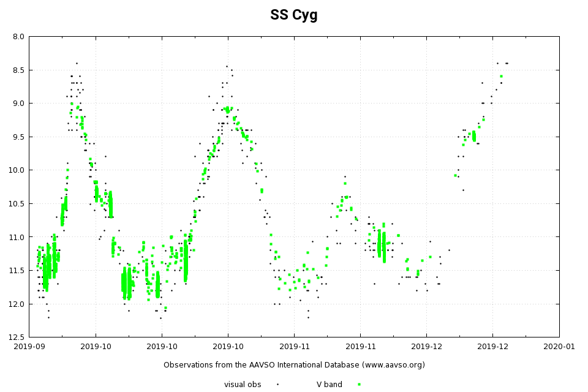The image size is (588, 392).
Task: Click the black visual obs legend marker
Action: [x=277, y=385]
